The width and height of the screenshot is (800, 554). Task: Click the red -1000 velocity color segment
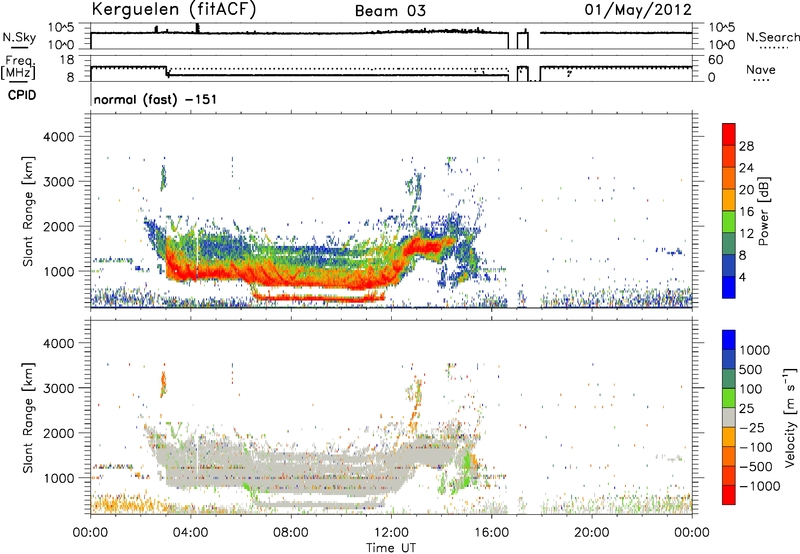(x=729, y=495)
